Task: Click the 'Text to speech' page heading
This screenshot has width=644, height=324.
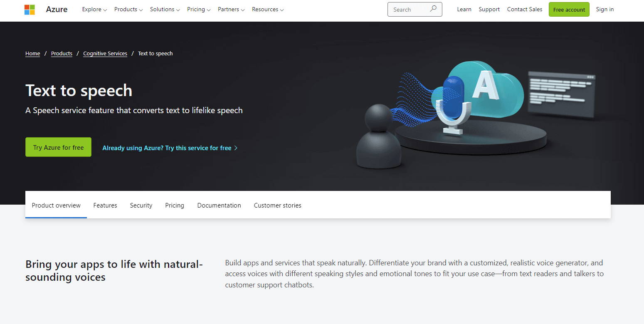Action: [79, 90]
